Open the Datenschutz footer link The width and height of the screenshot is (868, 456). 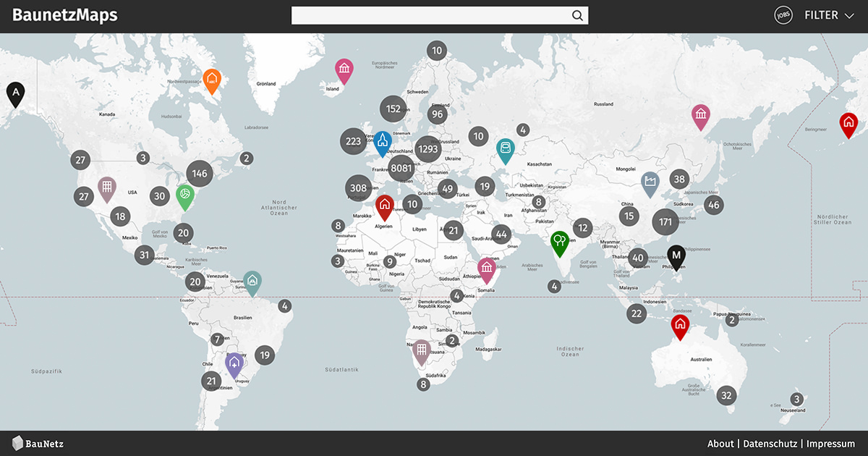(770, 444)
